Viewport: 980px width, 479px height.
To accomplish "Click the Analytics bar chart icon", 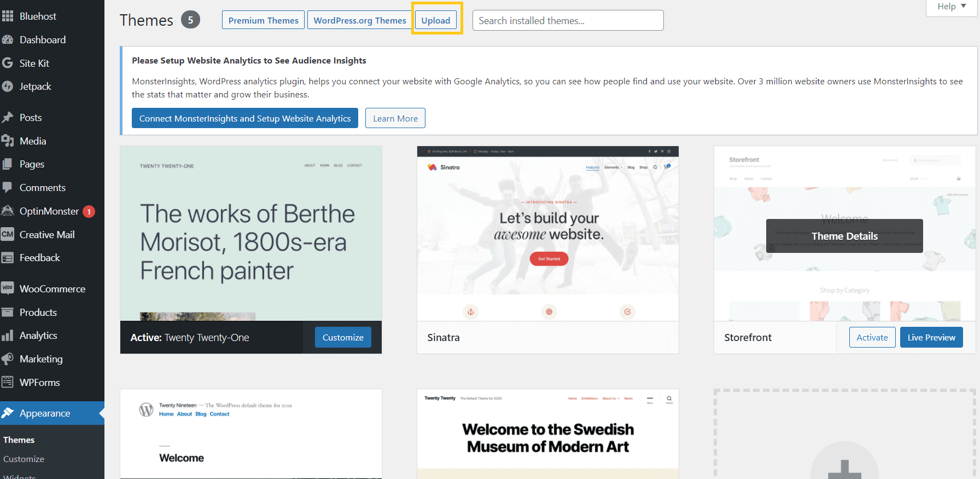I will [8, 336].
